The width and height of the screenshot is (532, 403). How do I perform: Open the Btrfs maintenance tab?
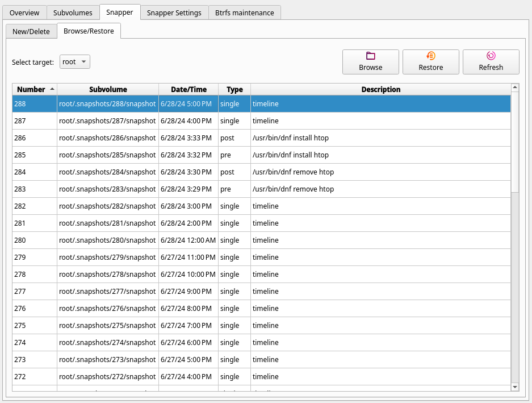pyautogui.click(x=244, y=13)
